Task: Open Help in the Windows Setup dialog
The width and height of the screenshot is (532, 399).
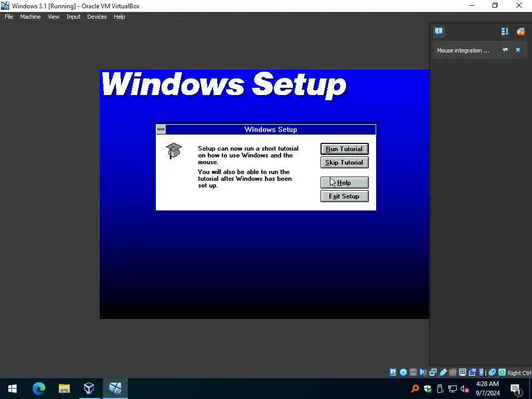Action: (x=344, y=183)
